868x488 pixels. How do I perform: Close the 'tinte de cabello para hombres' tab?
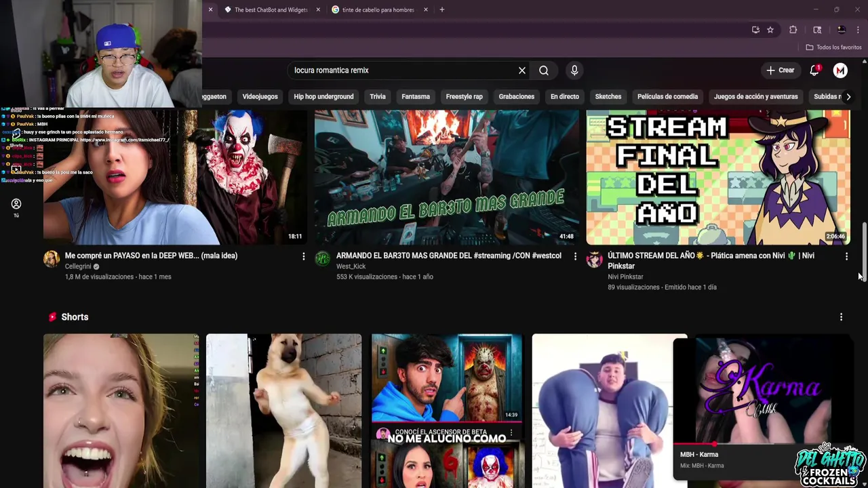[x=426, y=9]
